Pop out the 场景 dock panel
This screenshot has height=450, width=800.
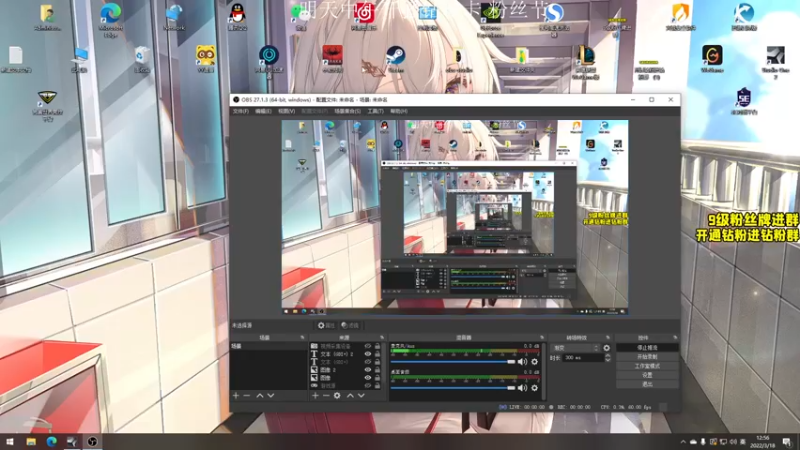(302, 338)
